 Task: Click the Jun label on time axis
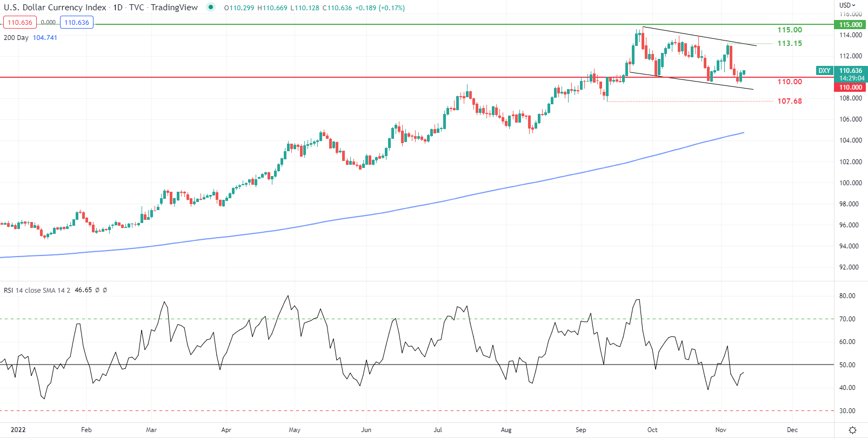click(366, 430)
